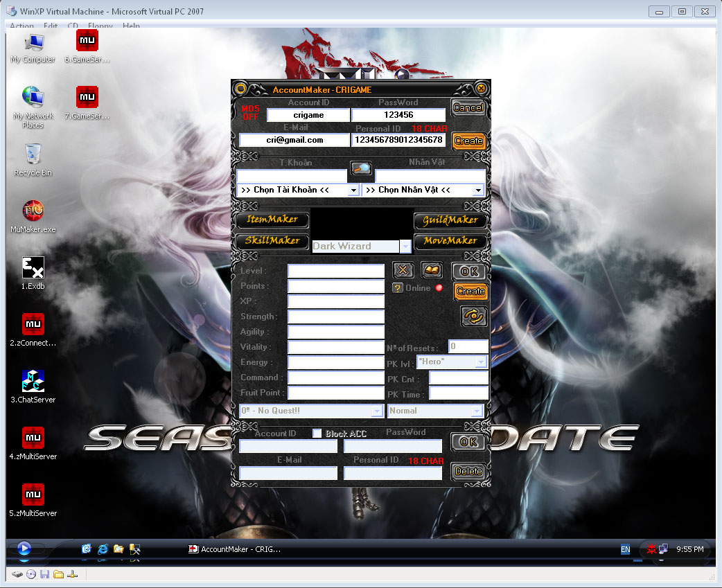This screenshot has width=722, height=588.
Task: Select 4.zMultiServer desktop icon
Action: [33, 443]
